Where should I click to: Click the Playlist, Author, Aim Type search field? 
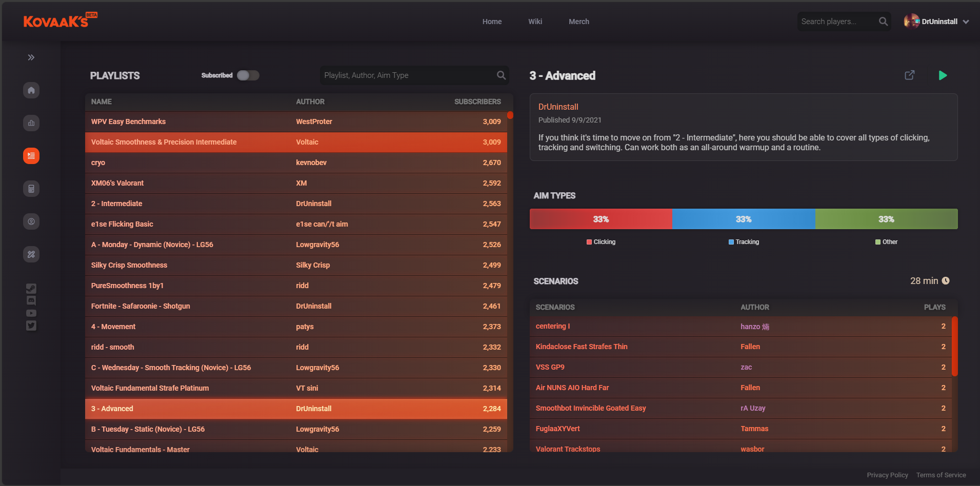[x=408, y=75]
